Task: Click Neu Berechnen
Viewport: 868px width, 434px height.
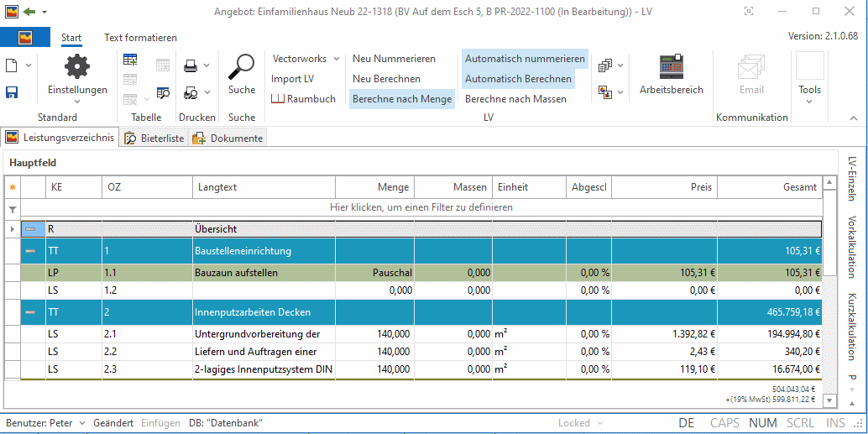Action: point(386,79)
